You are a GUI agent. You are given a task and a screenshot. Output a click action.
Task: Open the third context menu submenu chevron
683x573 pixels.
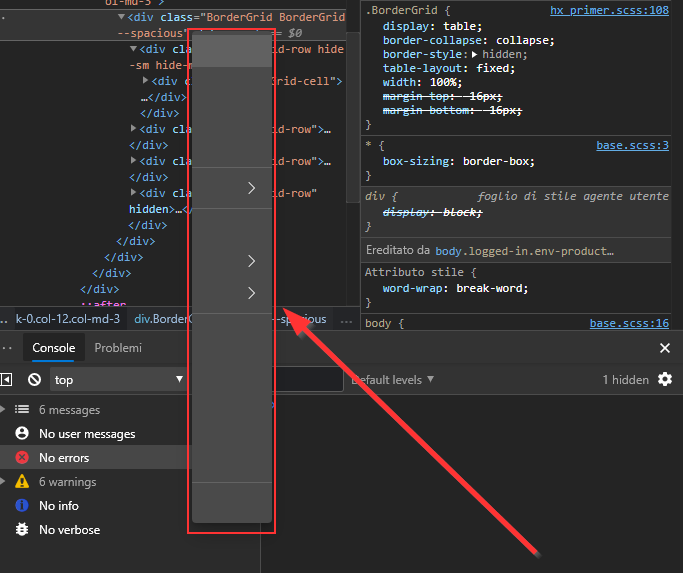(x=251, y=293)
